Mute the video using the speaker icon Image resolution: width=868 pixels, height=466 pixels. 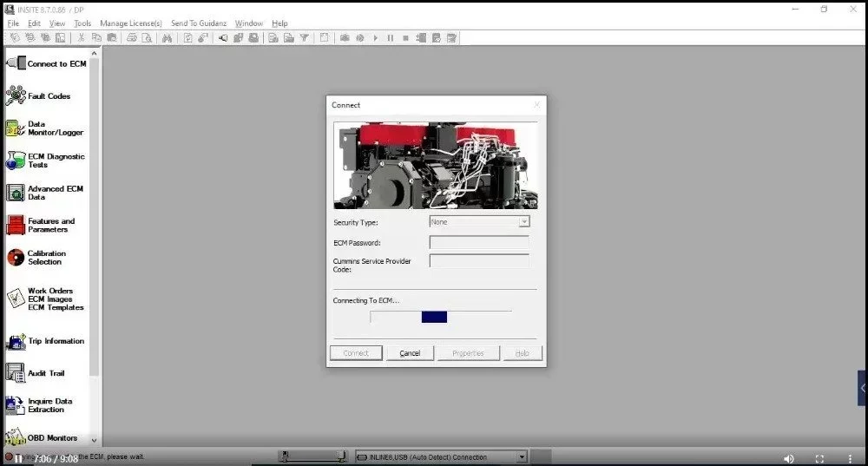788,458
